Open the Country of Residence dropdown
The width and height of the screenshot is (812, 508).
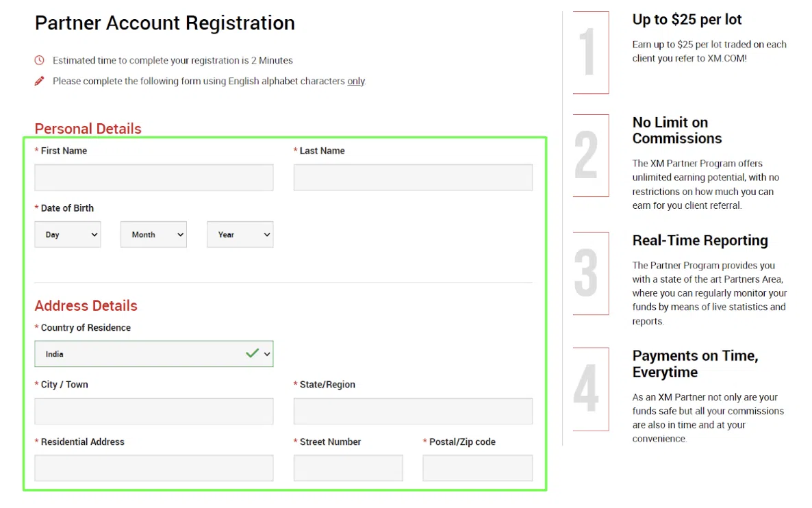click(154, 354)
